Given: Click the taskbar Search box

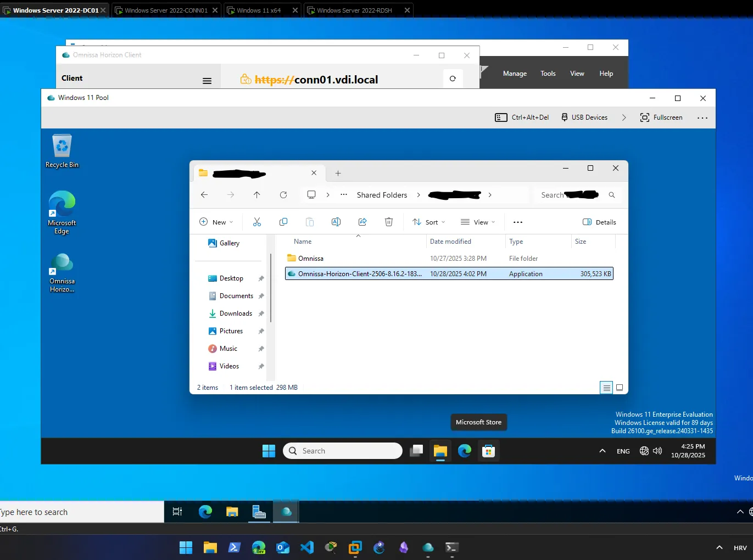Looking at the screenshot, I should pyautogui.click(x=343, y=450).
